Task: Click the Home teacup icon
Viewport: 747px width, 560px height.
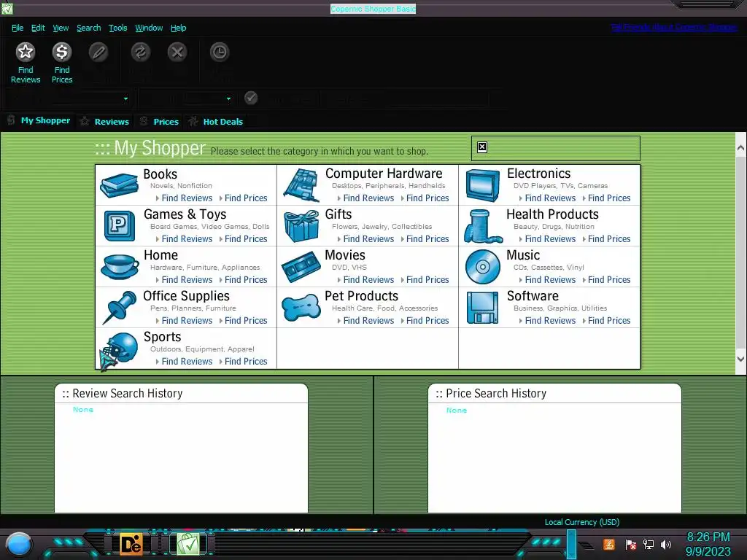Action: (x=119, y=267)
